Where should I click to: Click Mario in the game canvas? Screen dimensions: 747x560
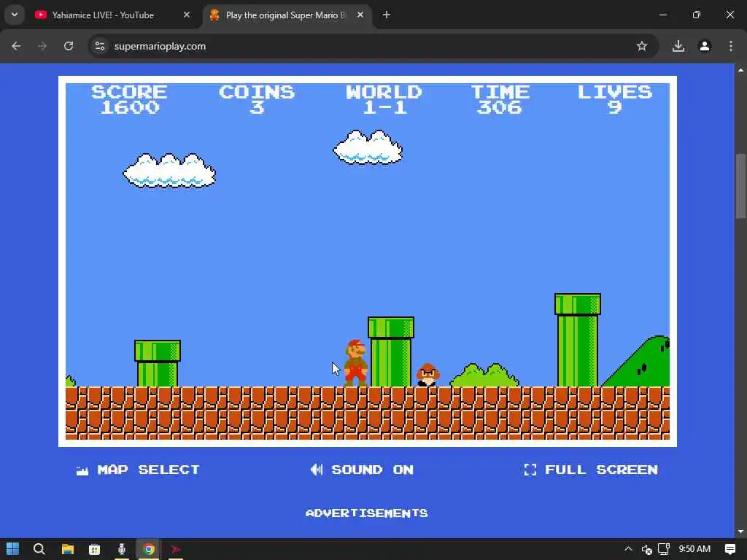click(x=356, y=363)
